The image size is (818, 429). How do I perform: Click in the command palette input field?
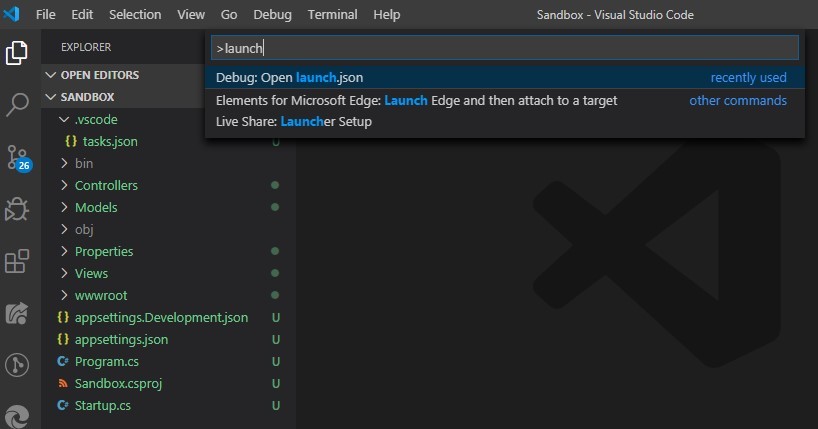[x=504, y=48]
